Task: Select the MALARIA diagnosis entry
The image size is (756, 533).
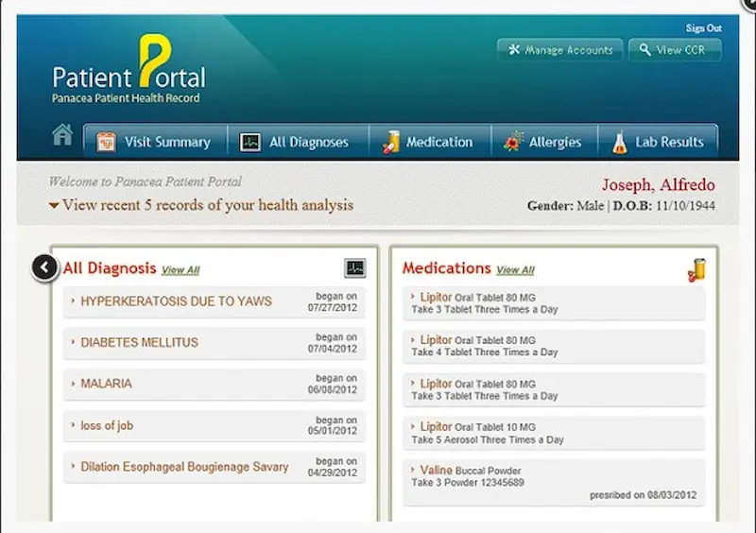Action: pyautogui.click(x=106, y=384)
